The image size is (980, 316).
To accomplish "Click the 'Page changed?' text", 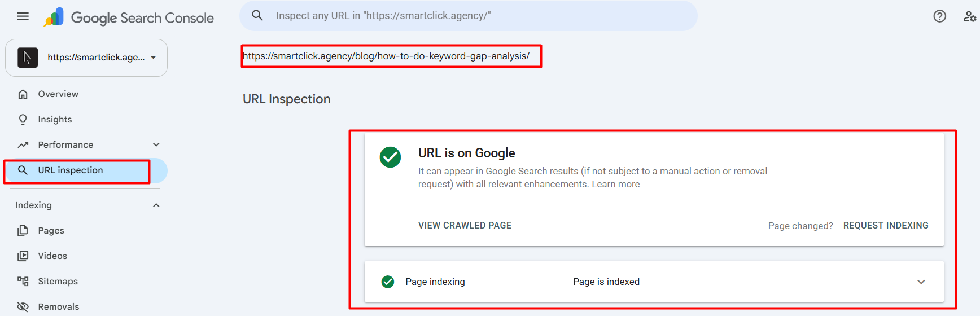I will (x=800, y=226).
